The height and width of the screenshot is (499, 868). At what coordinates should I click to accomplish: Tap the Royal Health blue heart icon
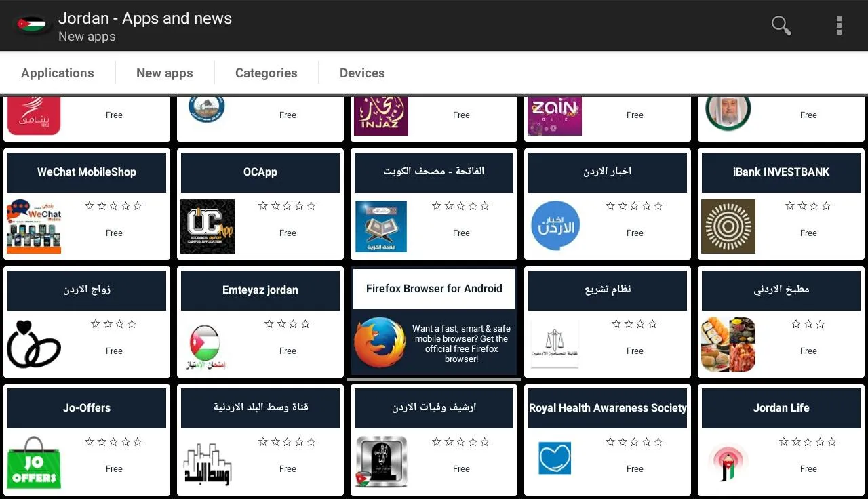point(555,458)
